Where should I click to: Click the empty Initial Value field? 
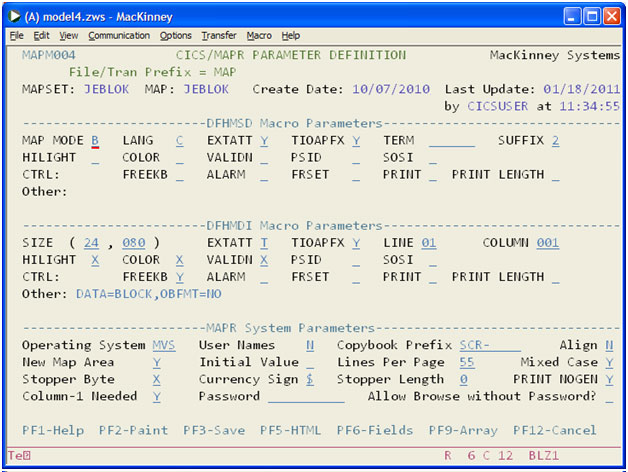pos(310,363)
